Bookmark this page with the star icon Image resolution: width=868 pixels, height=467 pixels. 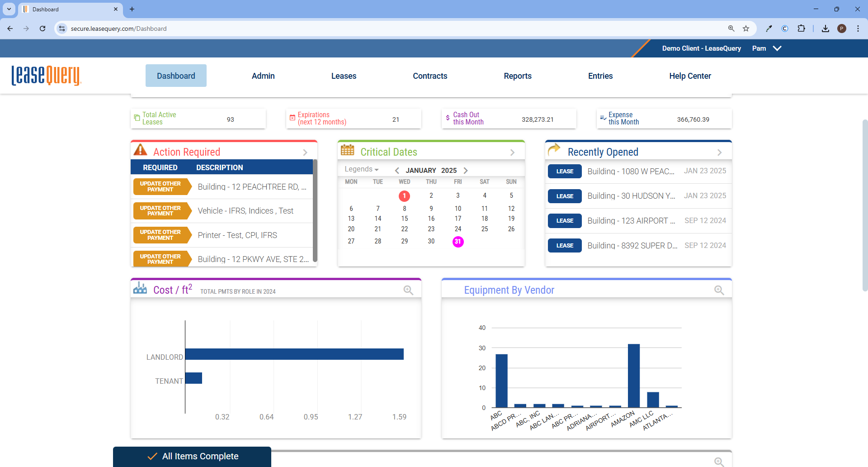pyautogui.click(x=746, y=29)
